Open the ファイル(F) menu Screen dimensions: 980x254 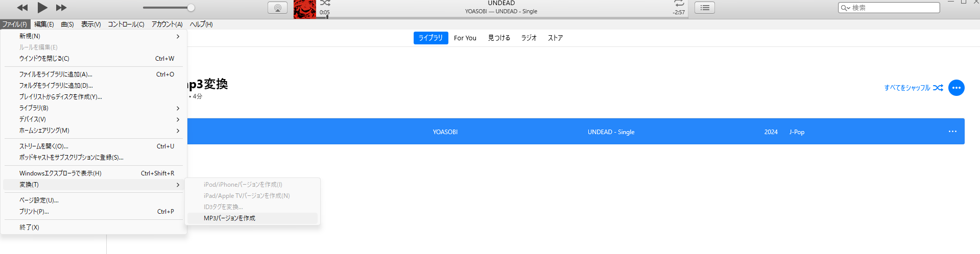[14, 24]
